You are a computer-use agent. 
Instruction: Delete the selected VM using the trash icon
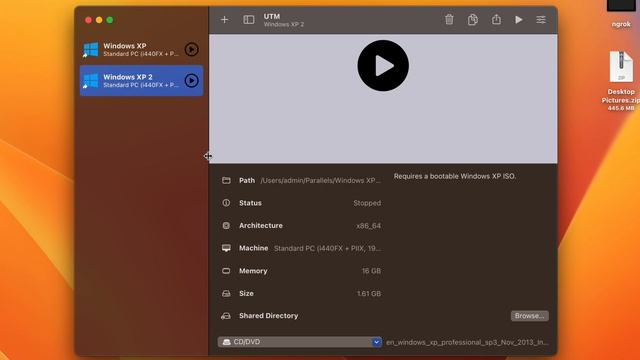pyautogui.click(x=449, y=19)
